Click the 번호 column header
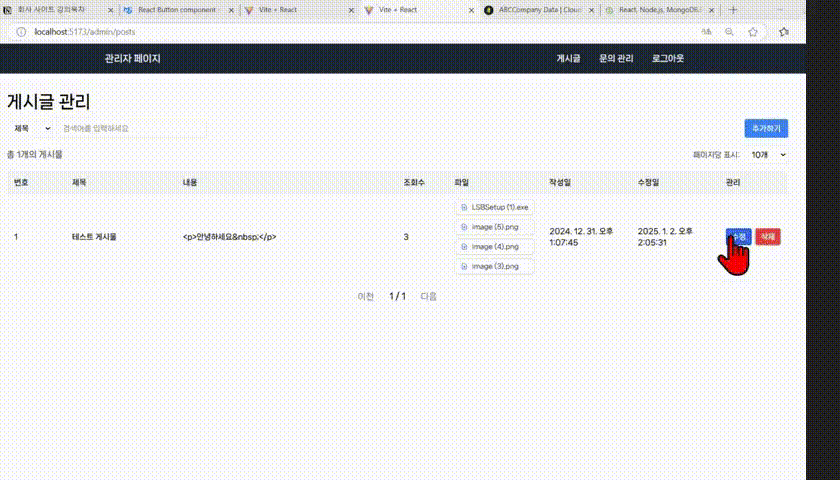This screenshot has height=480, width=840. pyautogui.click(x=21, y=183)
